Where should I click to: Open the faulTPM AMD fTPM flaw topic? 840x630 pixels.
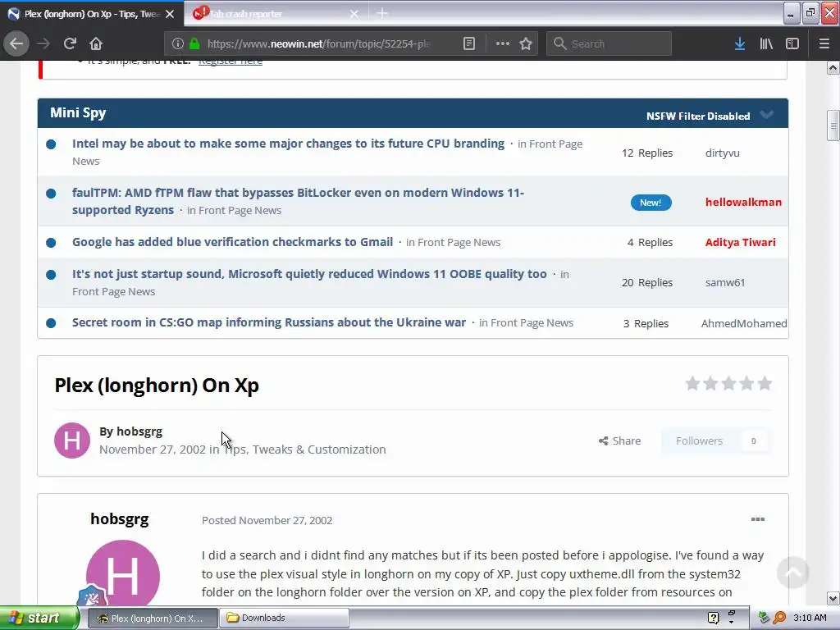click(x=298, y=201)
